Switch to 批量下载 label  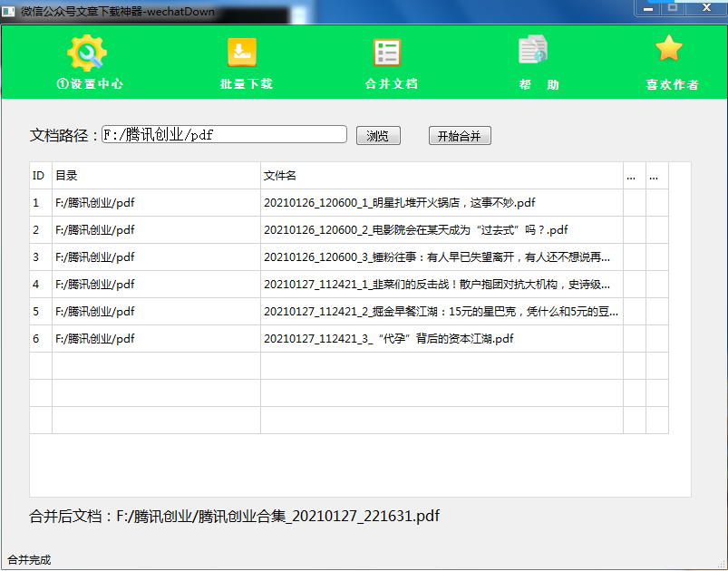246,84
